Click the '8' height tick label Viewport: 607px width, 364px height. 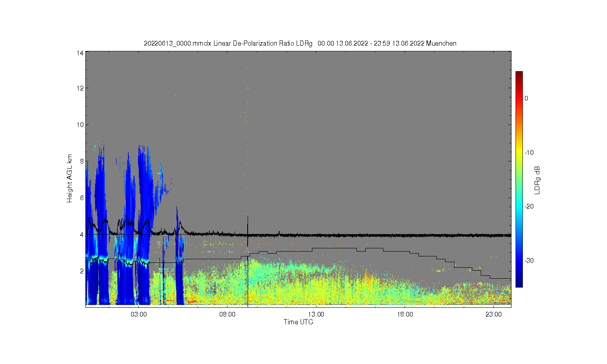click(82, 161)
